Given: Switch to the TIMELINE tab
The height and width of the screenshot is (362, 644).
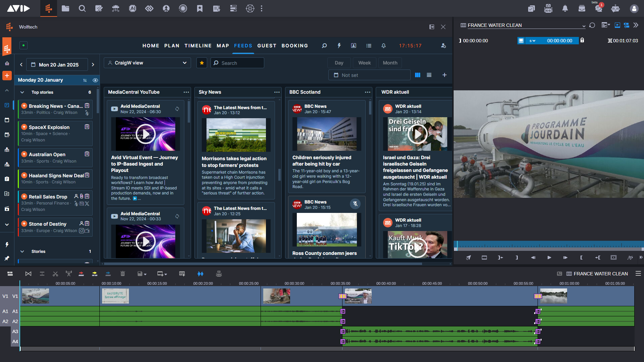Looking at the screenshot, I should click(198, 46).
